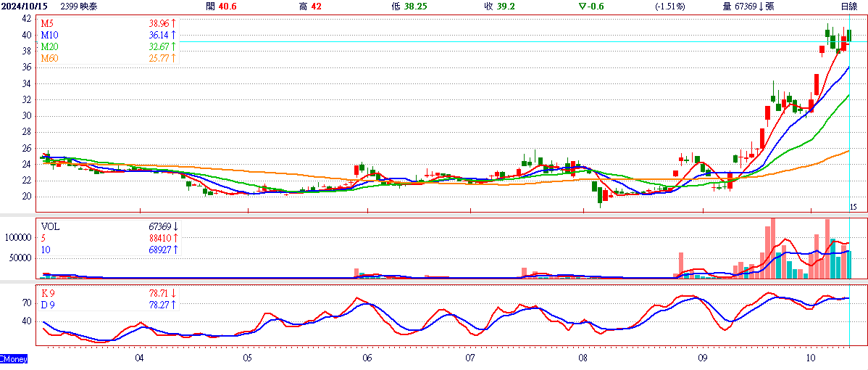Click the closing price 收 39.2

coord(501,7)
